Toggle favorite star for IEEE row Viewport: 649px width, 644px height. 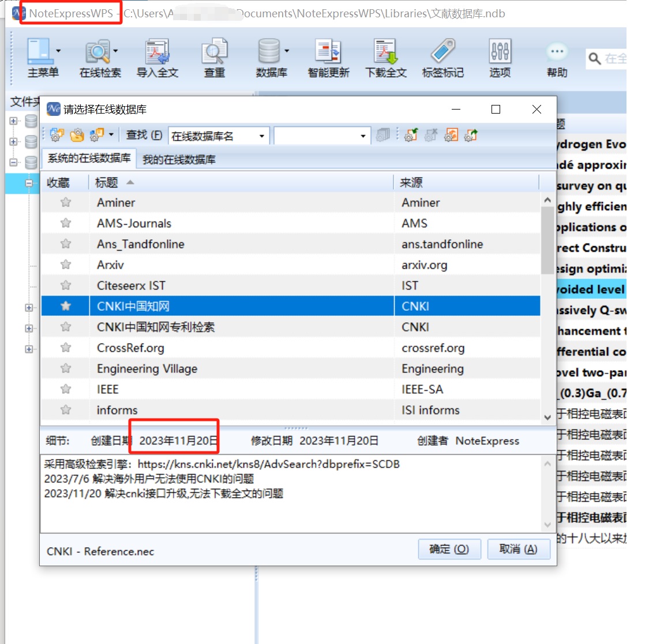(65, 389)
